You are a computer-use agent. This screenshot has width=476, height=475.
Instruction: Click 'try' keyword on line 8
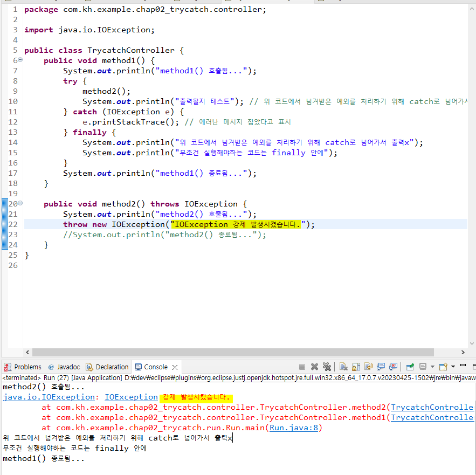pos(70,81)
